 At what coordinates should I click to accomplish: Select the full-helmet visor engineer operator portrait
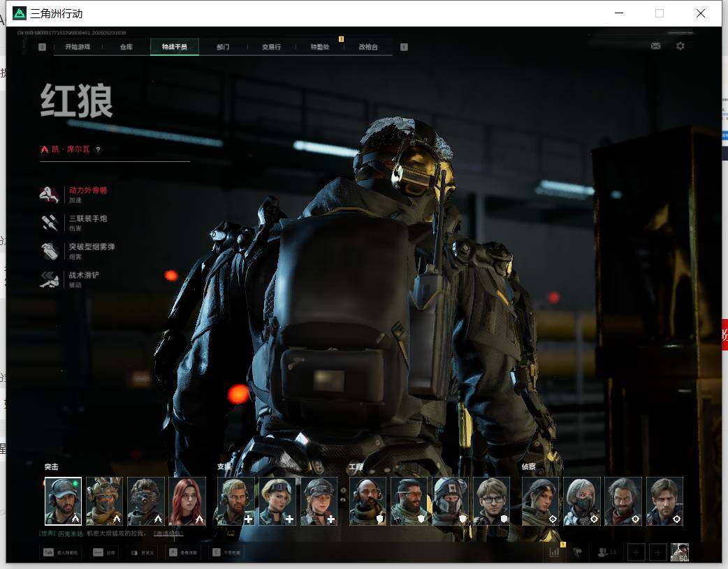point(451,501)
